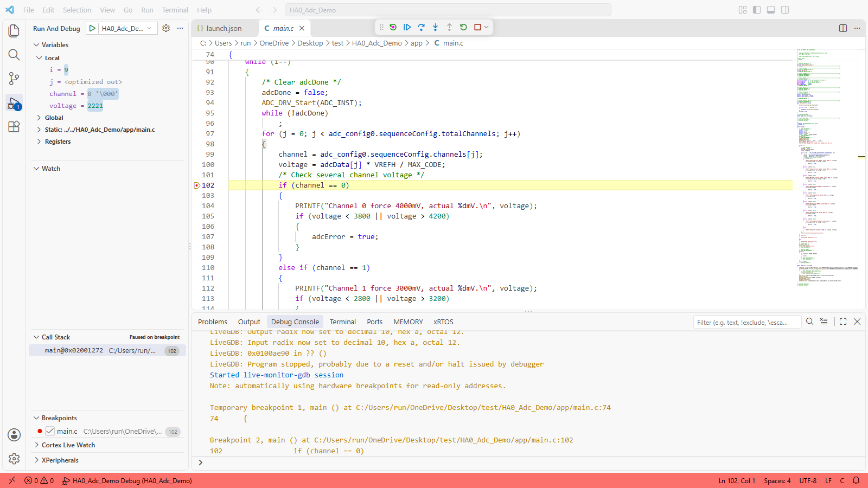The height and width of the screenshot is (488, 868).
Task: Open the Manage gear in activity bar
Action: coord(14,459)
